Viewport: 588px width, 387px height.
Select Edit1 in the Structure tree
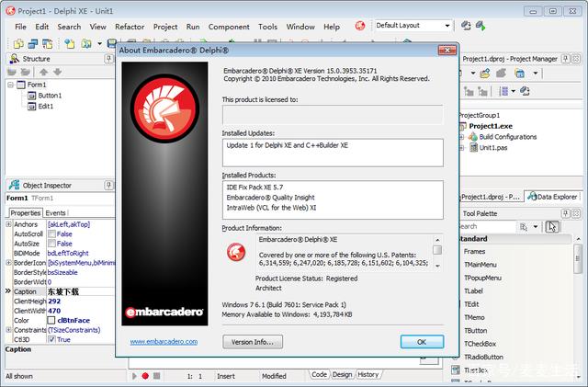46,107
